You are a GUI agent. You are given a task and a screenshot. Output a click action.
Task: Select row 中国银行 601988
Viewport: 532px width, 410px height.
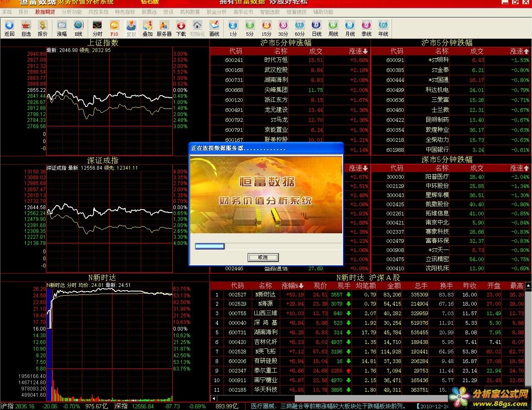tap(451, 150)
